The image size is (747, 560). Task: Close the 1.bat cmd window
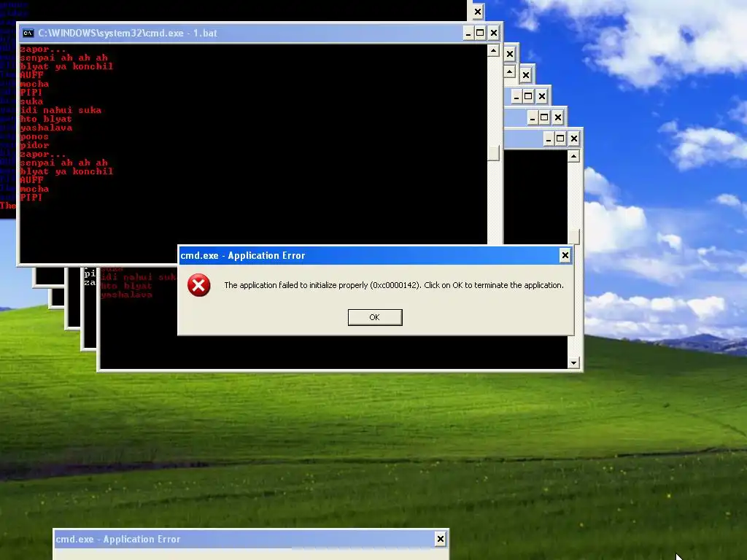click(x=494, y=33)
